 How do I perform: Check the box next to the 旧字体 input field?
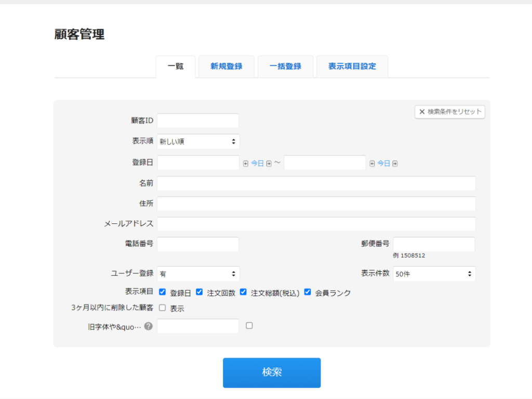249,324
